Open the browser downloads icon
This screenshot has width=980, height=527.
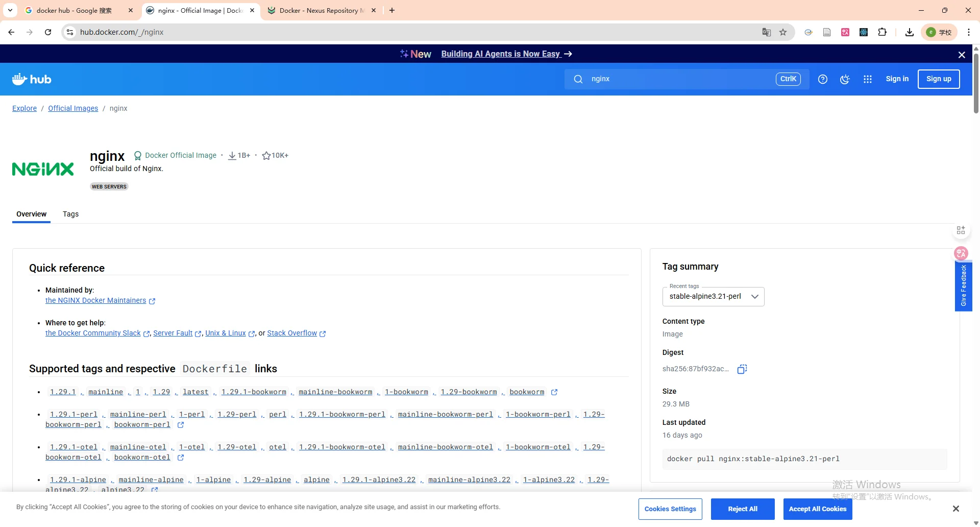tap(909, 32)
